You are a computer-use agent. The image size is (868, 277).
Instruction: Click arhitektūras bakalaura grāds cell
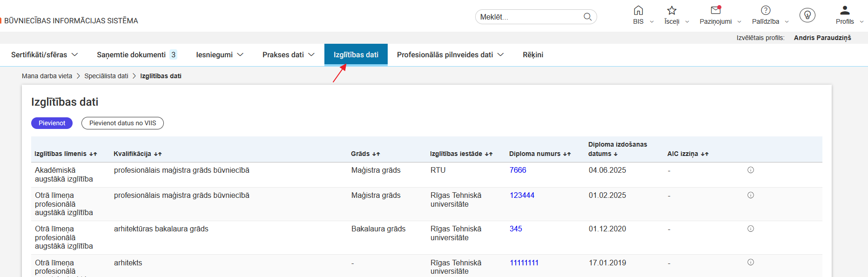click(x=161, y=229)
